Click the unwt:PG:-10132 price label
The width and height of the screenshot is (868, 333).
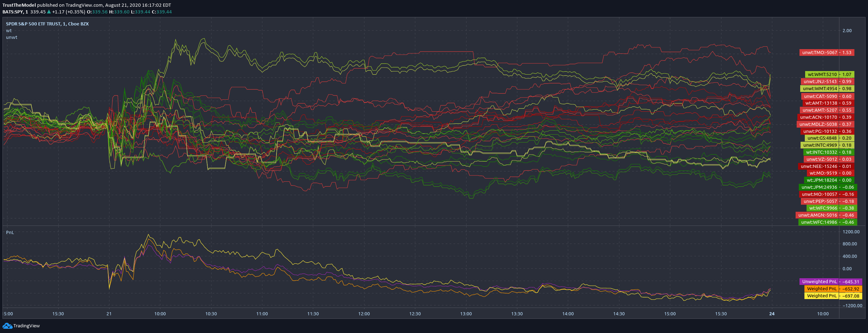[827, 132]
